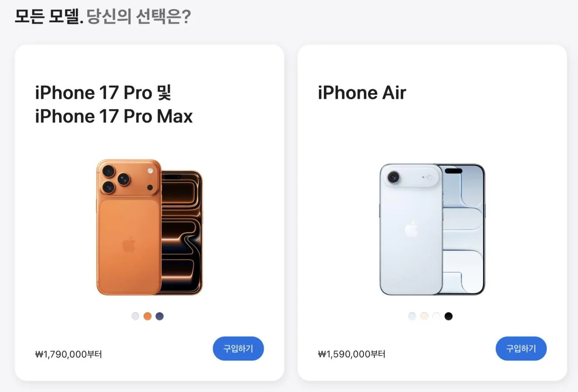Click the single camera lens on iPhone Air
This screenshot has height=392, width=578.
click(394, 177)
